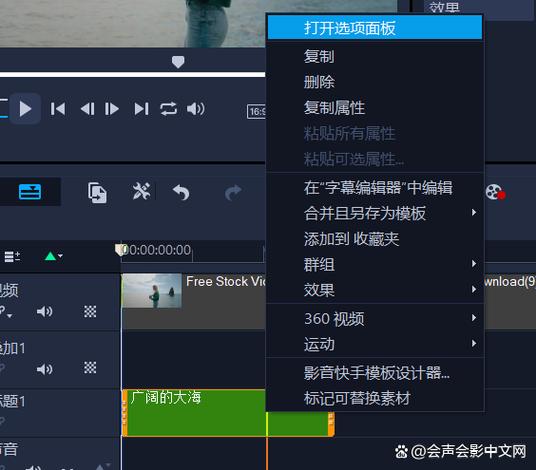This screenshot has height=470, width=536.
Task: Open the preview volume speaker control
Action: point(196,109)
